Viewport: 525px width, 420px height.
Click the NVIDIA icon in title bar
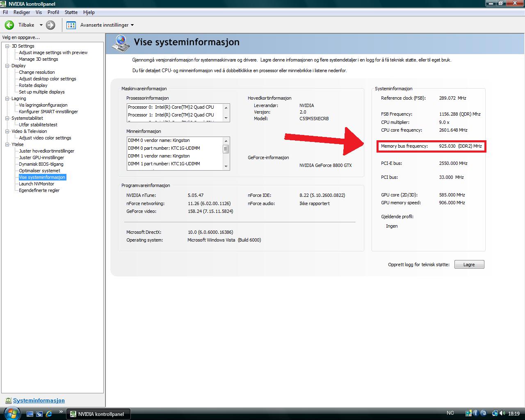[x=4, y=4]
